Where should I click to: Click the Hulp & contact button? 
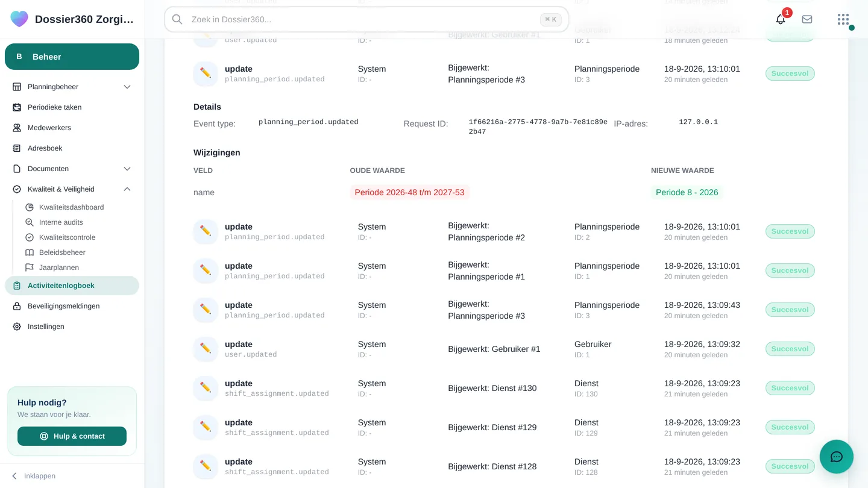pyautogui.click(x=72, y=436)
